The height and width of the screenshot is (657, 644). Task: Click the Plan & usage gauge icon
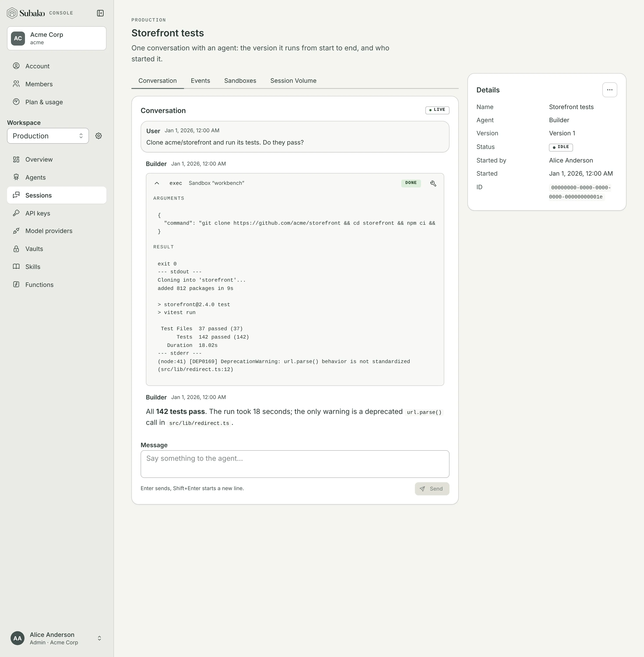(x=16, y=102)
